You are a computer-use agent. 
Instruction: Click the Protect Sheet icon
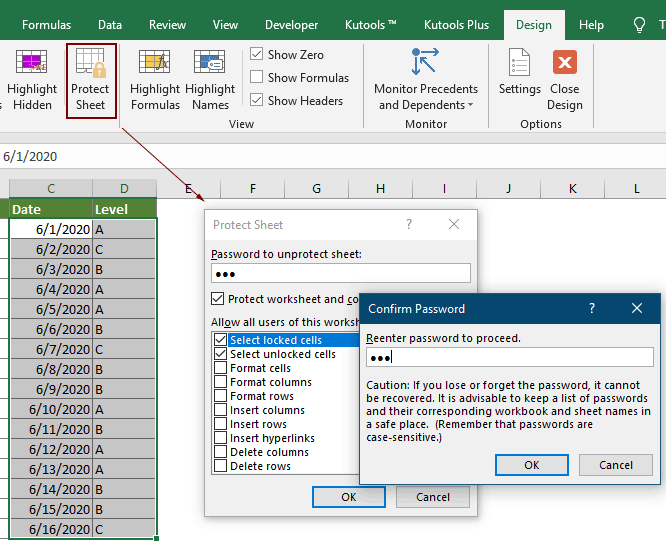point(91,80)
